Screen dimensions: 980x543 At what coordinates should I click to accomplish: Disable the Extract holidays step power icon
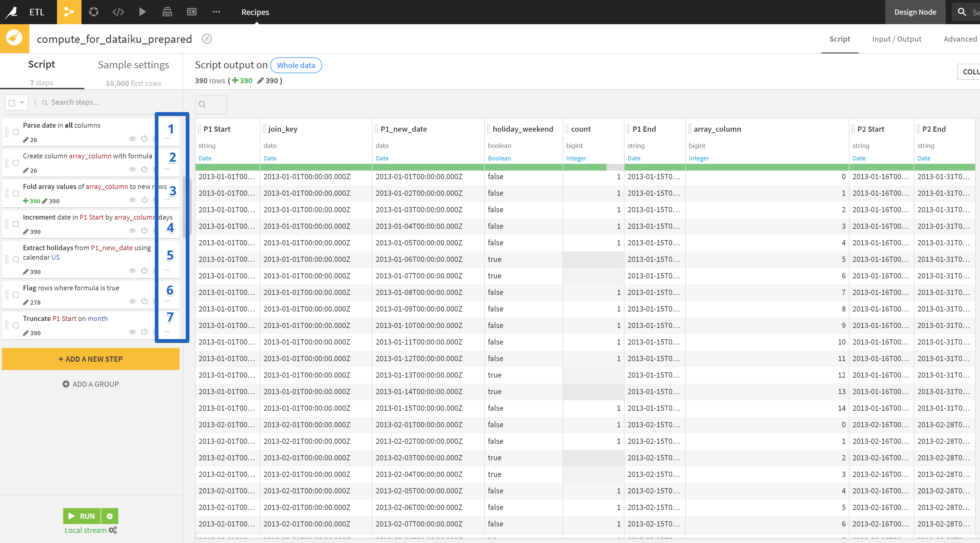click(x=144, y=271)
